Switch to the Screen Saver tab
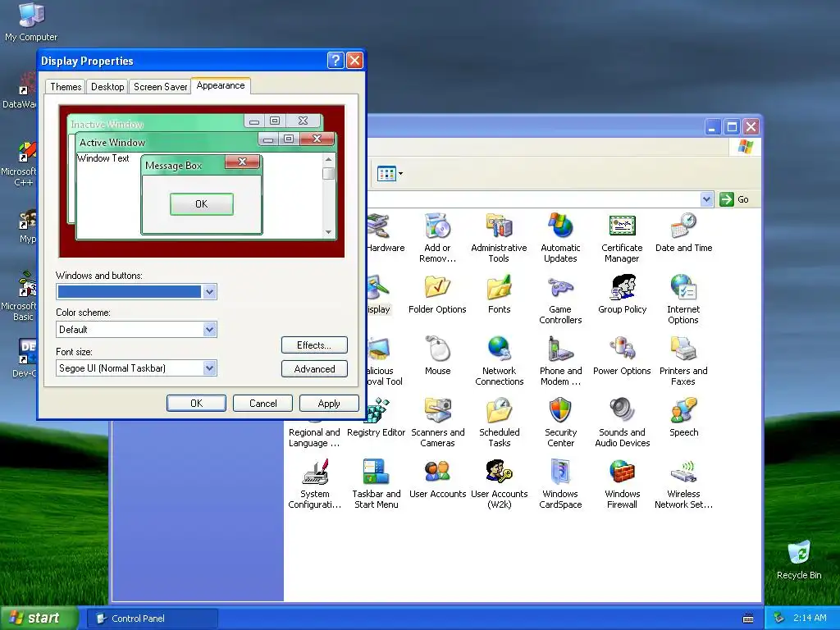Image resolution: width=840 pixels, height=630 pixels. (160, 87)
